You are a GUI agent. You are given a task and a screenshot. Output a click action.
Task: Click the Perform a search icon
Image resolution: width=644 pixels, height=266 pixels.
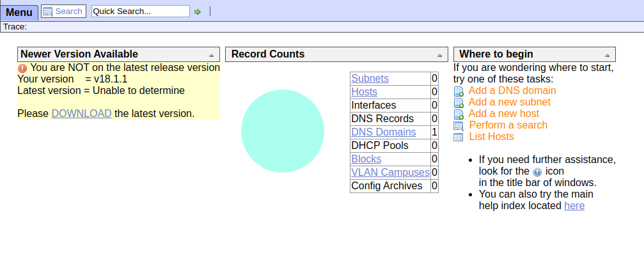(x=459, y=126)
